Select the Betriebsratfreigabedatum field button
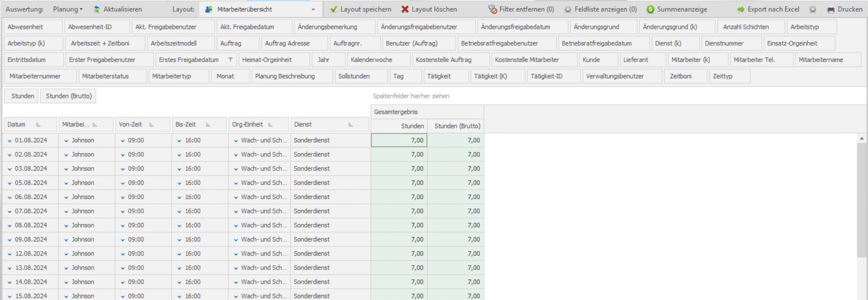The height and width of the screenshot is (300, 868). pyautogui.click(x=604, y=43)
